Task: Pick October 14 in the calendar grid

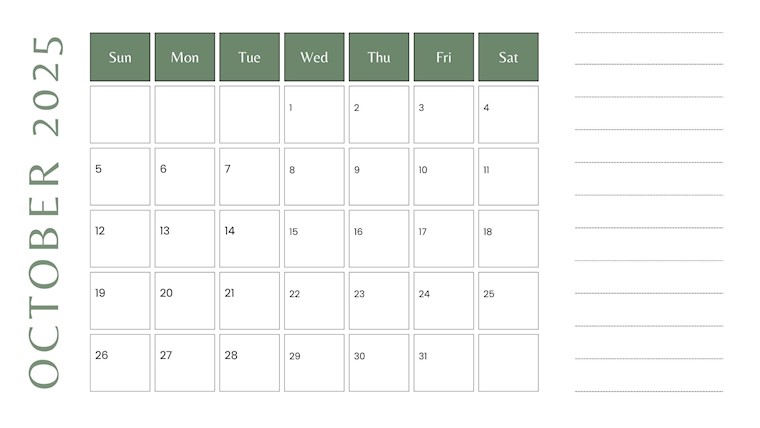Action: 249,239
